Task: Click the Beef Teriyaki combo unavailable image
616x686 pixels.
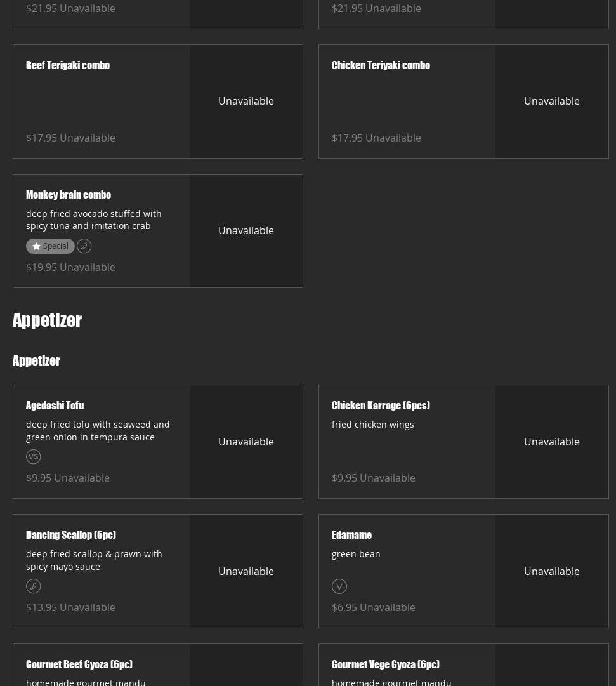Action: click(x=246, y=102)
